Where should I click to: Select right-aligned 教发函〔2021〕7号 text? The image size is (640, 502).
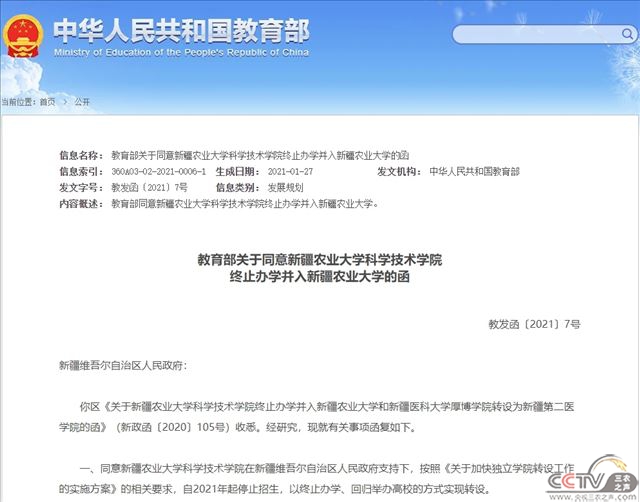pos(534,324)
